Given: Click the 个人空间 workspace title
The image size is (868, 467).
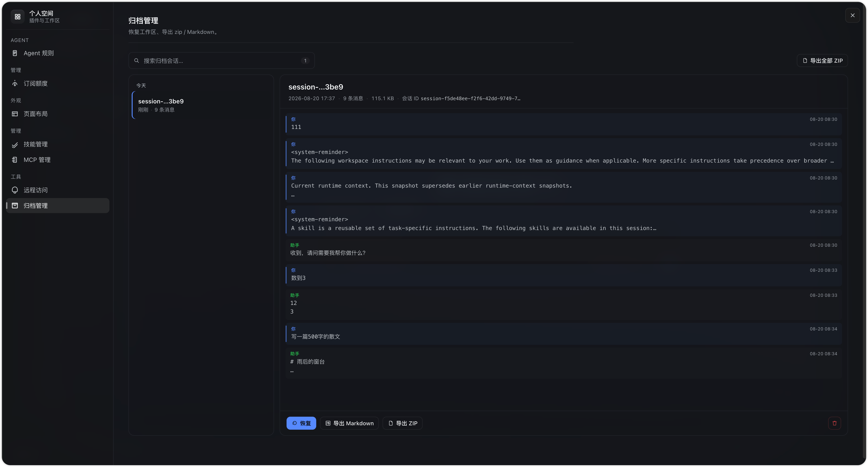Looking at the screenshot, I should pos(41,13).
